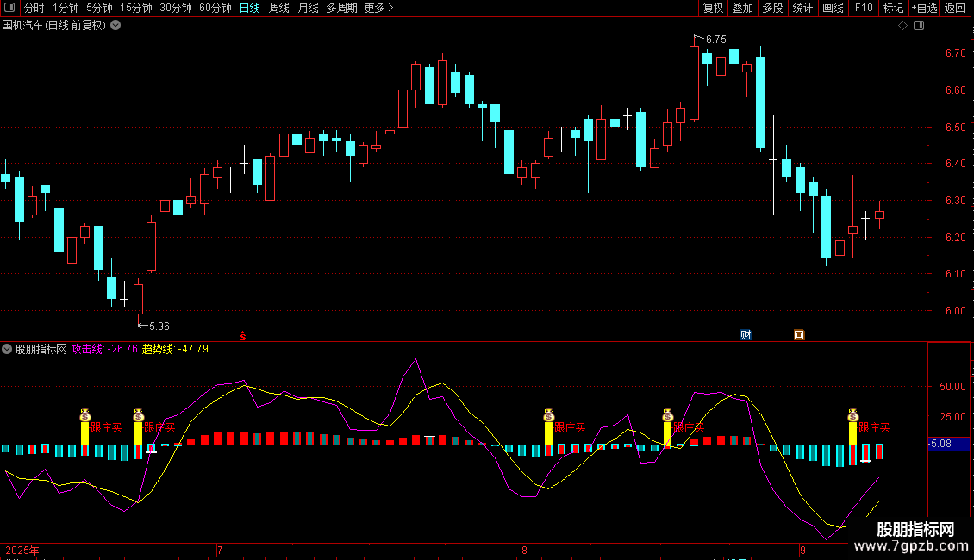This screenshot has width=974, height=560.
Task: Click the 5.96 low price label
Action: tap(159, 326)
